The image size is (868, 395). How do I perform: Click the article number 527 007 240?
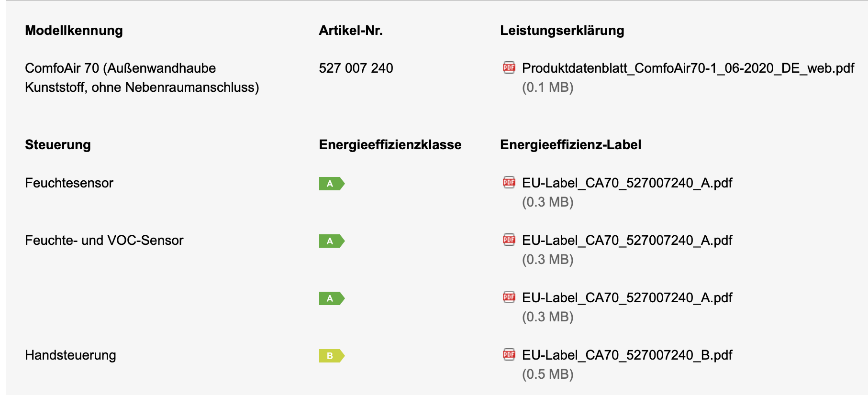(x=356, y=68)
